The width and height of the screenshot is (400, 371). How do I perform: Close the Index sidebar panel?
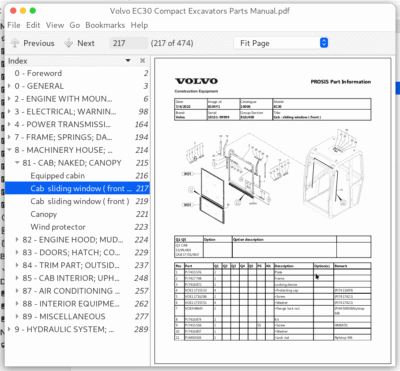(142, 61)
